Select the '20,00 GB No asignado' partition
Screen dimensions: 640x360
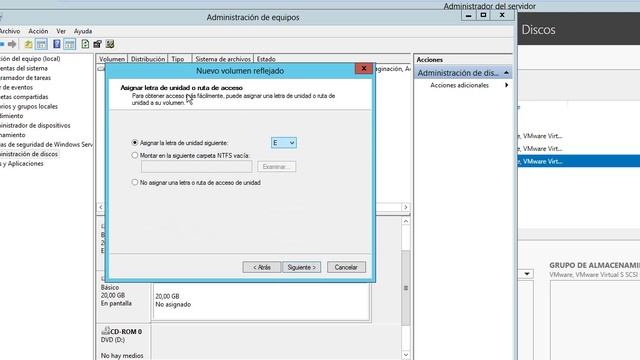[x=261, y=301]
